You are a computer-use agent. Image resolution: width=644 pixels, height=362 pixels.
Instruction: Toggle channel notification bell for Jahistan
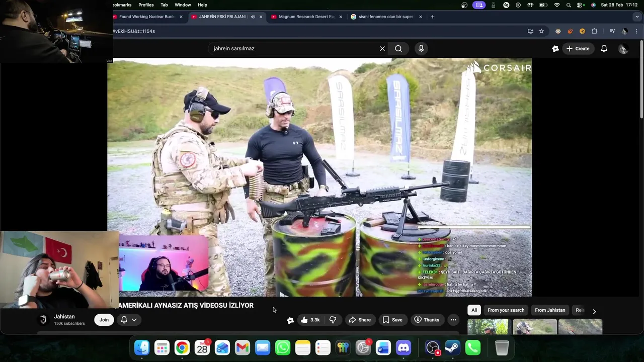click(124, 320)
